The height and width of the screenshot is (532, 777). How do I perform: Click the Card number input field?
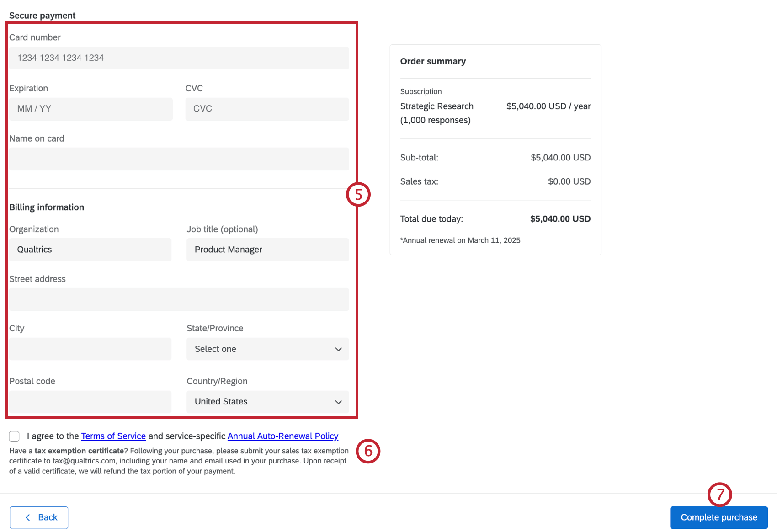pyautogui.click(x=179, y=58)
